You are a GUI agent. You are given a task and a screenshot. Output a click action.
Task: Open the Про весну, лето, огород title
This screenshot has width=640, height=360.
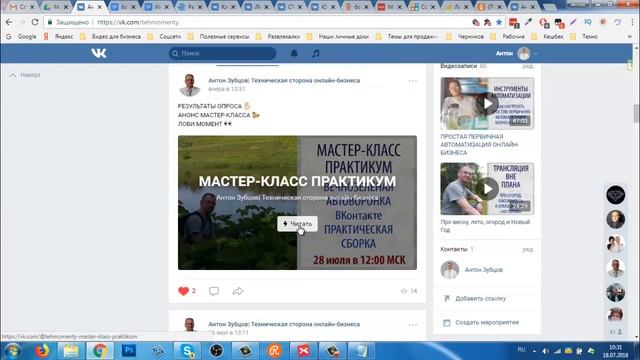click(485, 226)
